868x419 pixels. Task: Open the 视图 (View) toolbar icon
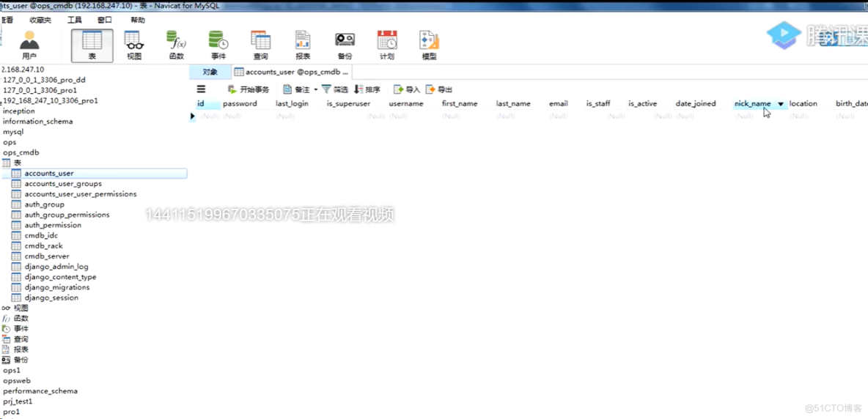point(134,45)
